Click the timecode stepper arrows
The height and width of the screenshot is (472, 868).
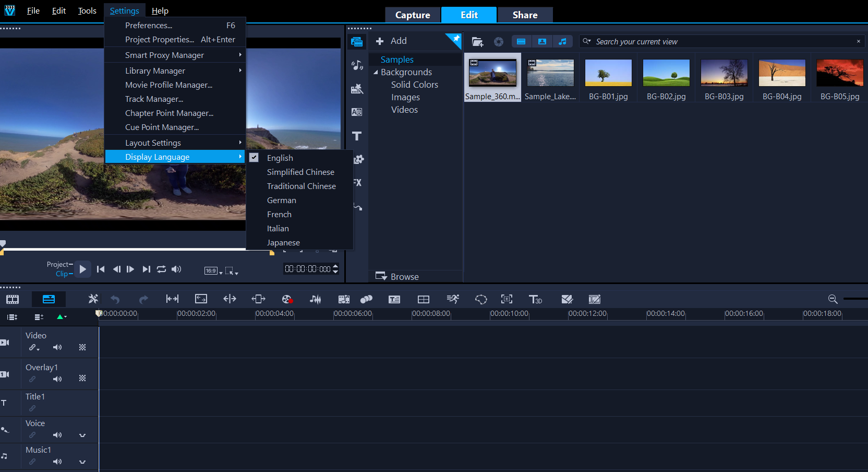tap(335, 269)
